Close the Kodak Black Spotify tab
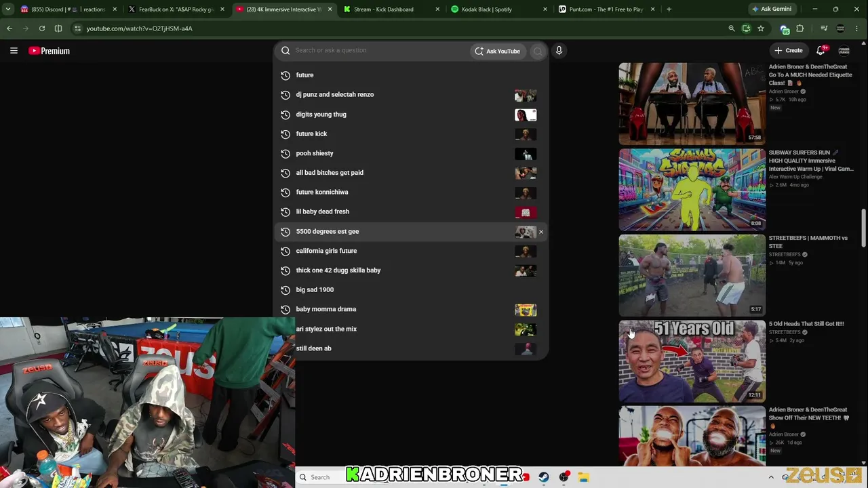This screenshot has height=488, width=868. 545,9
